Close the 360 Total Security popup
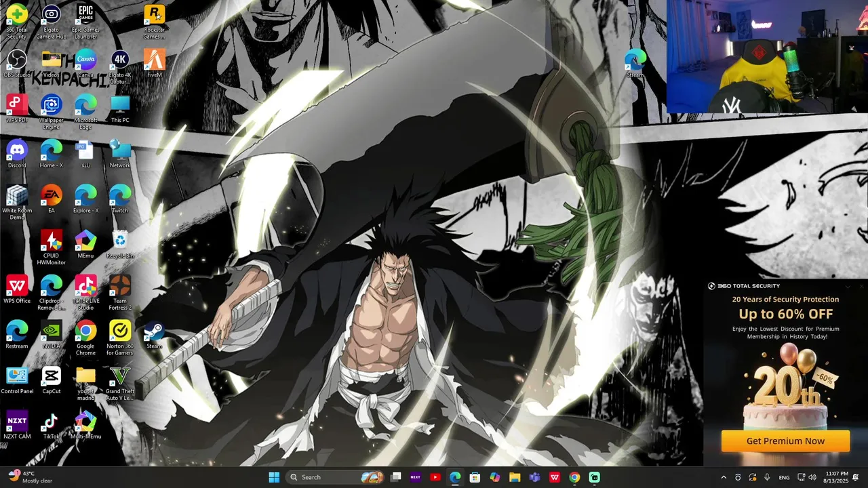The width and height of the screenshot is (868, 488). coord(861,286)
